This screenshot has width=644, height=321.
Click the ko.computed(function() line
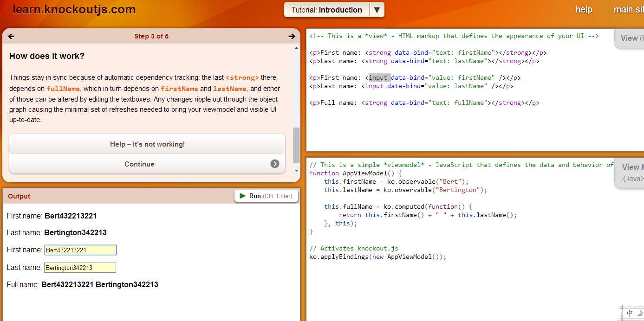click(398, 206)
